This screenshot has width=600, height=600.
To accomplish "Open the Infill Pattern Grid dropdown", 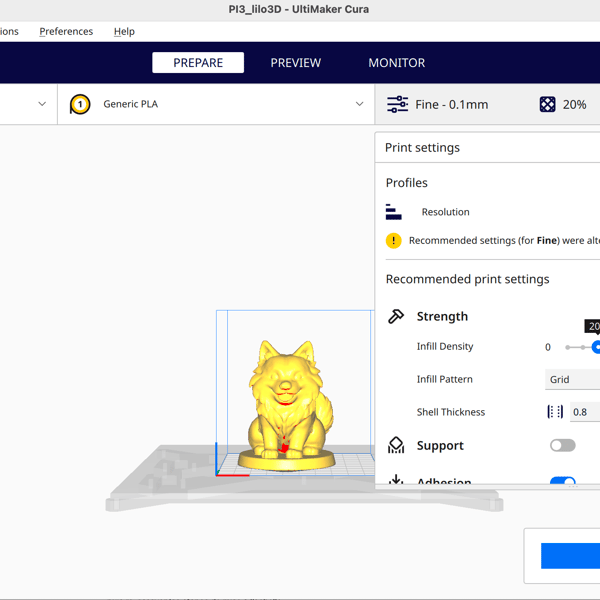I will point(572,379).
